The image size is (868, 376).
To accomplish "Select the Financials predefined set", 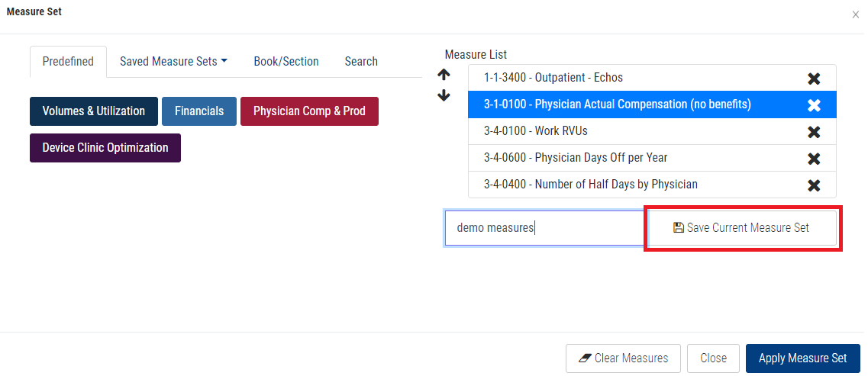I will pos(199,111).
